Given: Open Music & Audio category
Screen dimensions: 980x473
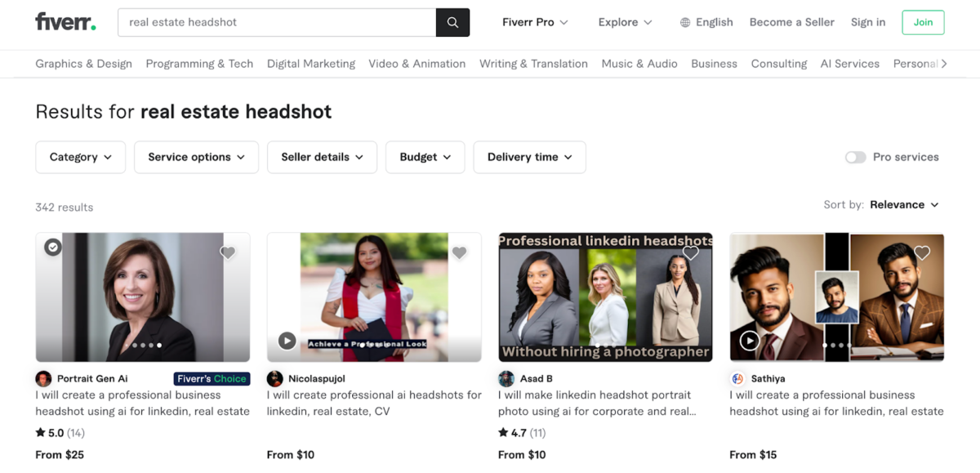Looking at the screenshot, I should pos(639,64).
